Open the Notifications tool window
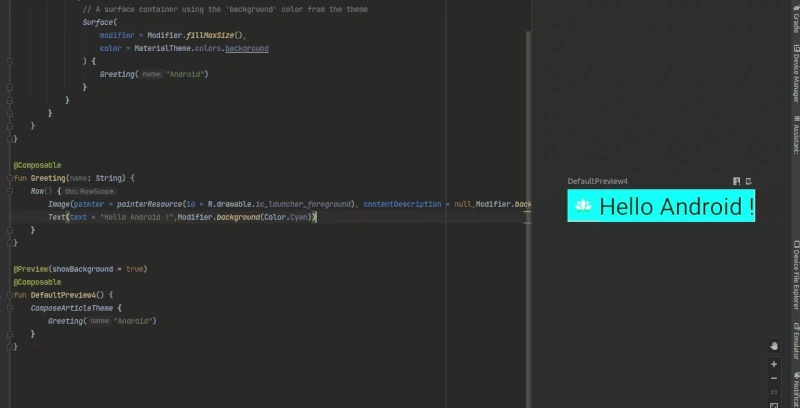Viewport: 800px width, 408px height. pyautogui.click(x=795, y=390)
